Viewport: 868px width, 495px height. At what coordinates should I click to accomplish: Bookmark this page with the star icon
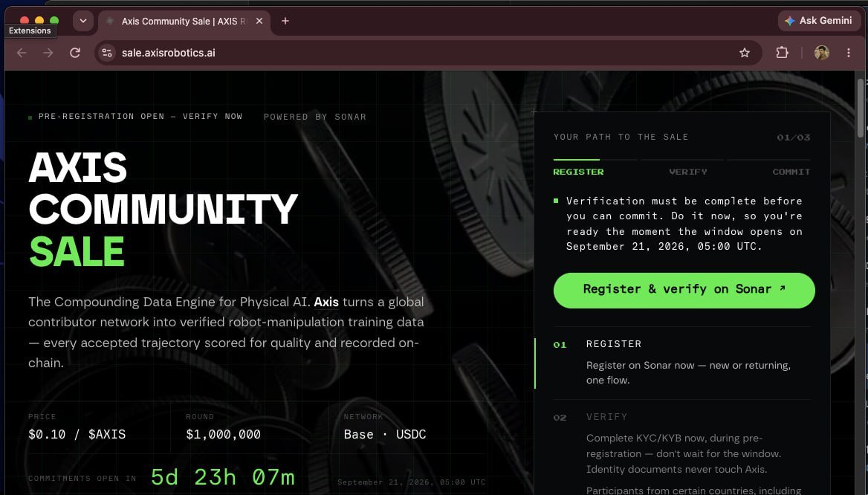tap(744, 53)
